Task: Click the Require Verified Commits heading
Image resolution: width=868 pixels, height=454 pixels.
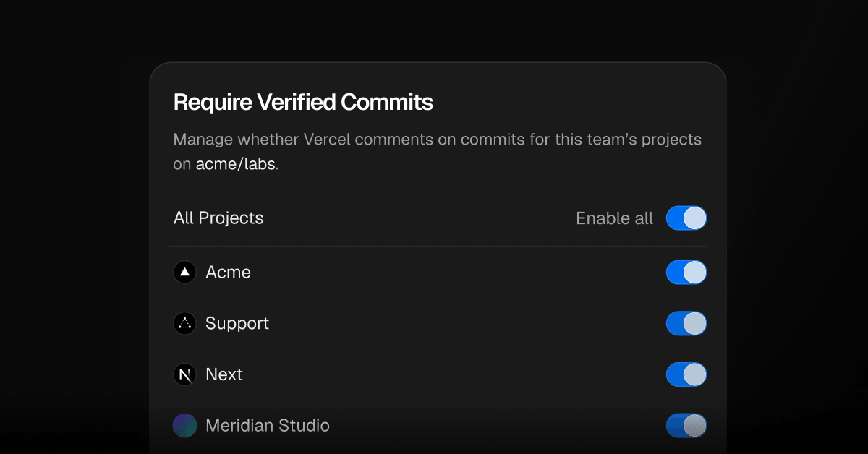Action: click(x=303, y=103)
